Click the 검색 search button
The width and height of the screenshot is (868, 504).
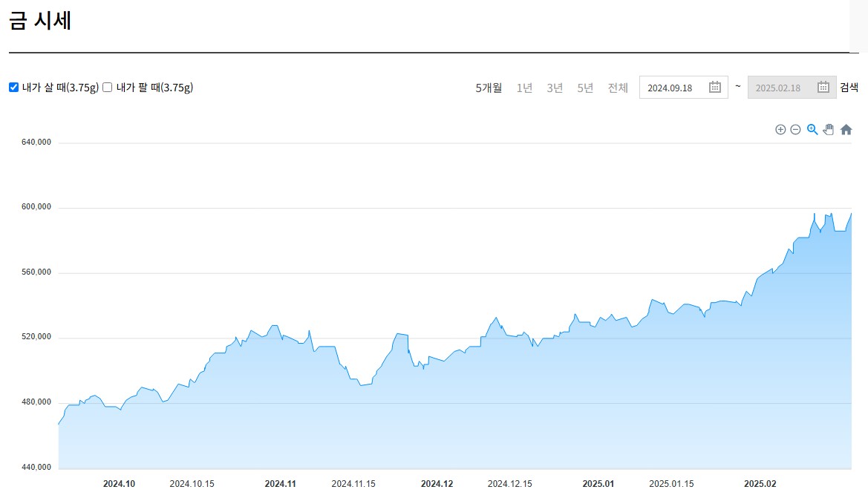point(849,88)
